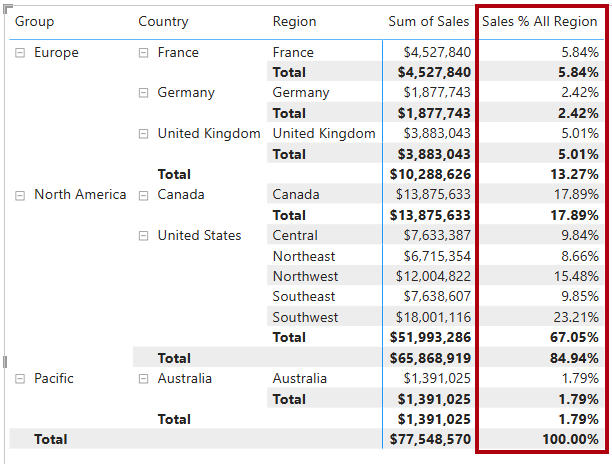The height and width of the screenshot is (464, 612).
Task: Click the $7,638,607 sales value
Action: click(x=437, y=297)
